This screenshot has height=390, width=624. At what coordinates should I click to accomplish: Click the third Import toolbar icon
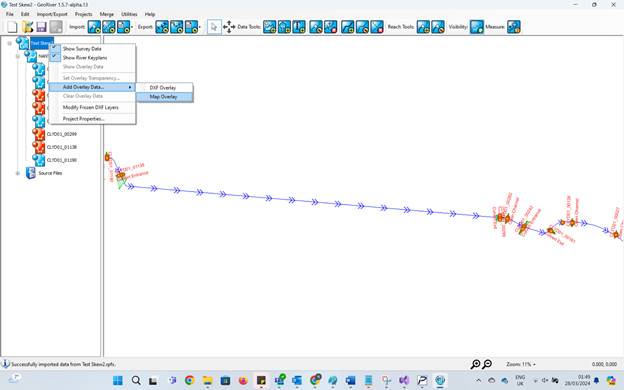tap(123, 27)
